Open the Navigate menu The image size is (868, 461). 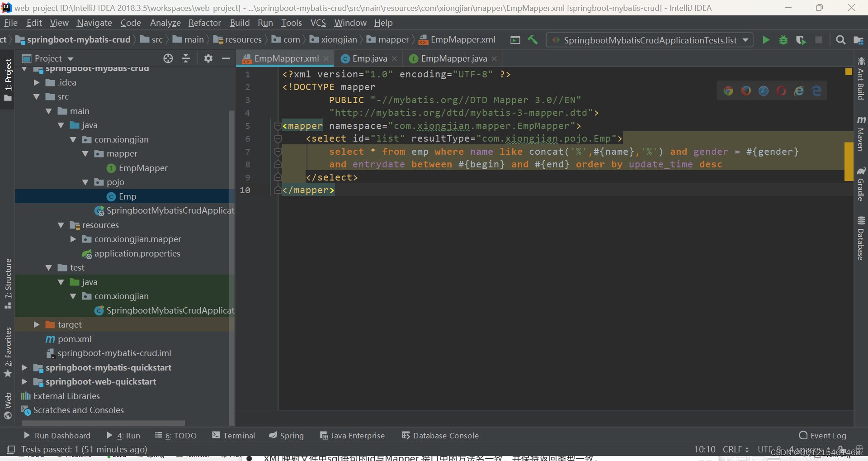click(x=94, y=23)
